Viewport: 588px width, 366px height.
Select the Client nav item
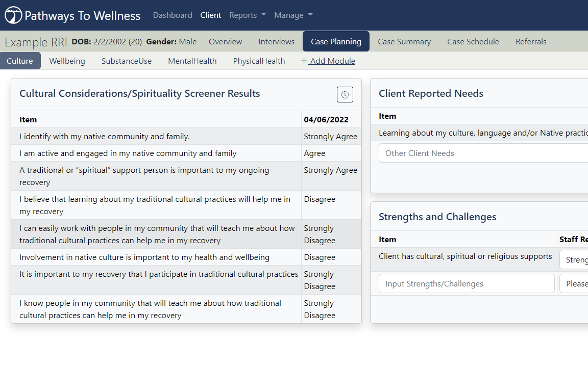pyautogui.click(x=211, y=15)
